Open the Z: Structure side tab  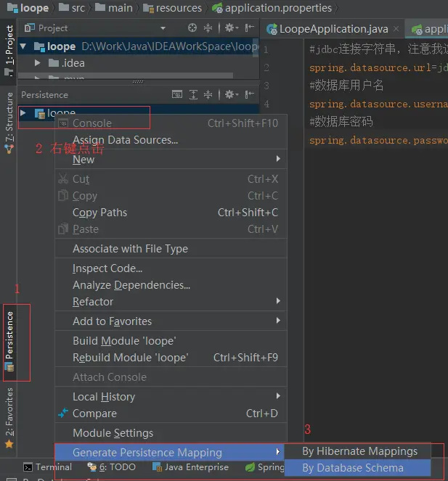pyautogui.click(x=9, y=122)
